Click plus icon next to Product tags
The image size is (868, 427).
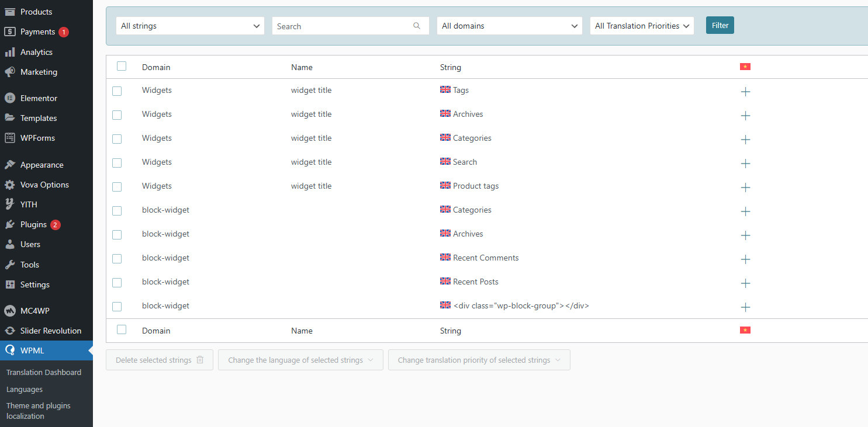(745, 188)
